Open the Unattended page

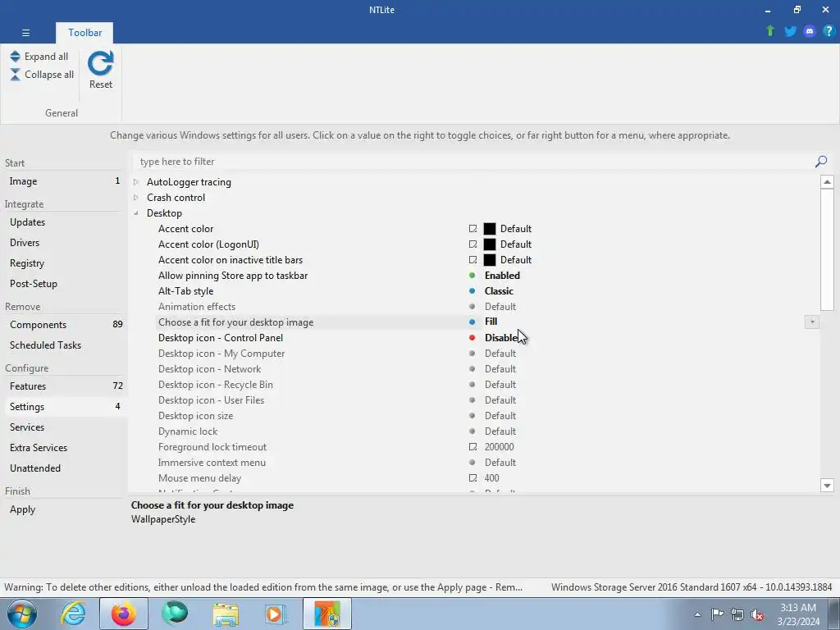click(x=64, y=468)
